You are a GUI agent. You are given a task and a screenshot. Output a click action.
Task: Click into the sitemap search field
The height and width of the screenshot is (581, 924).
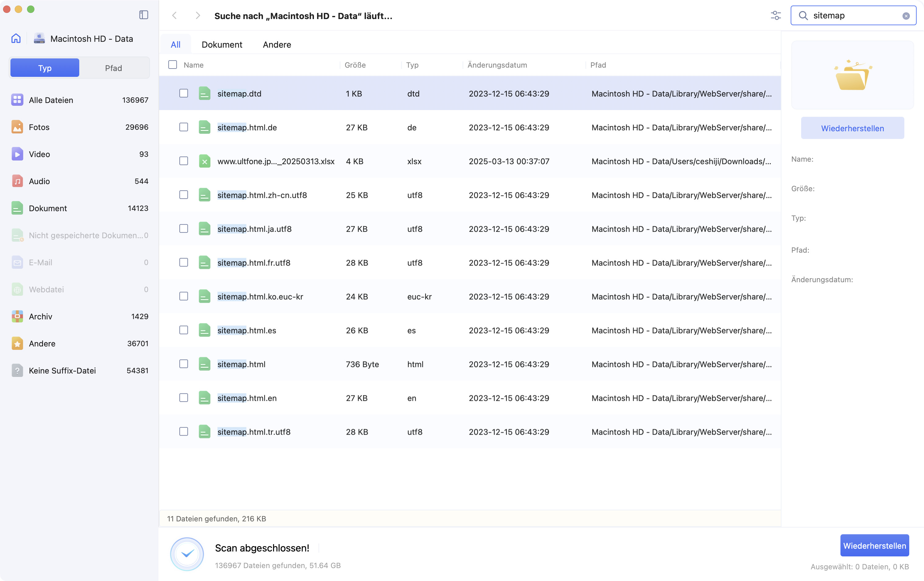pos(852,15)
